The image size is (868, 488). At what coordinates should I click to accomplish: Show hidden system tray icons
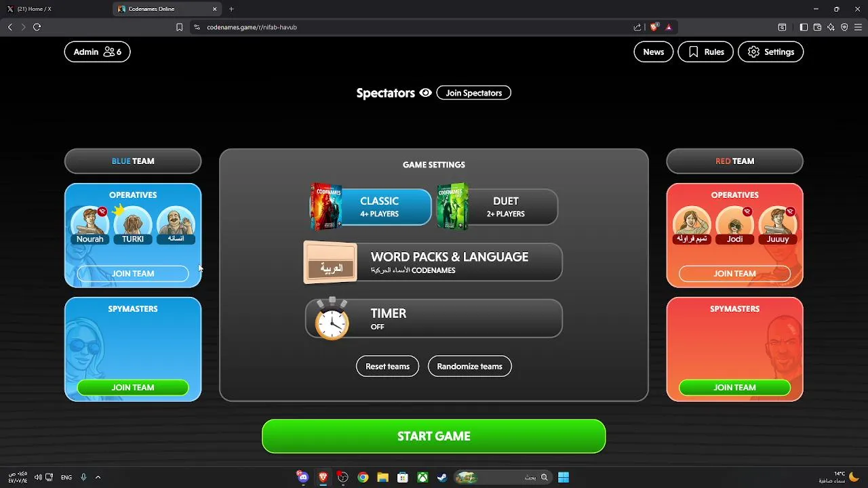click(98, 477)
